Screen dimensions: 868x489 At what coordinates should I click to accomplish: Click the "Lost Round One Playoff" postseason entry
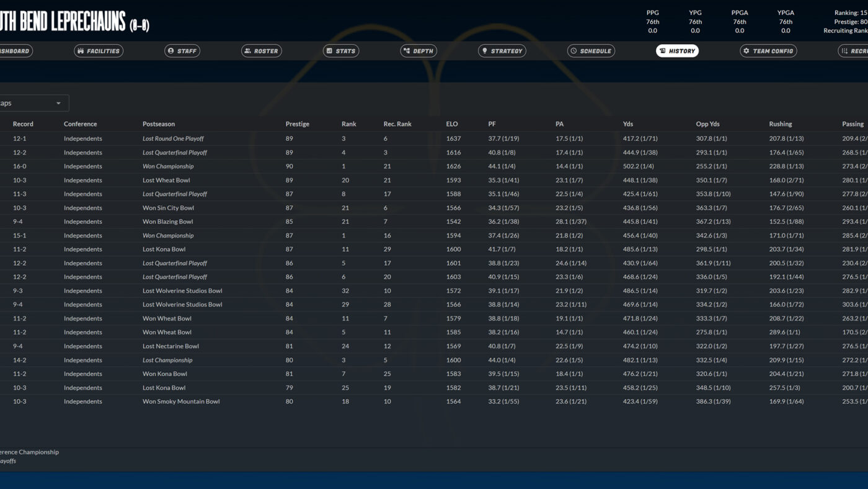coord(173,139)
